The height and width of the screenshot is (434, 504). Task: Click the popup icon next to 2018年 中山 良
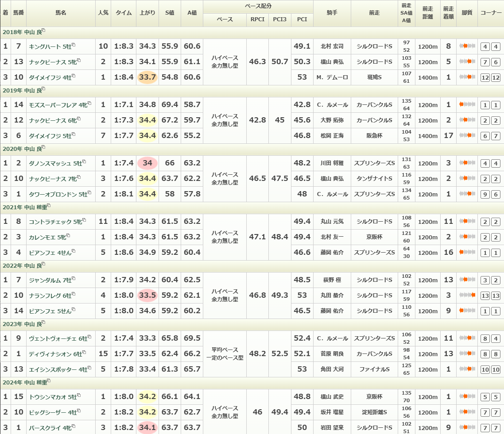(43, 31)
